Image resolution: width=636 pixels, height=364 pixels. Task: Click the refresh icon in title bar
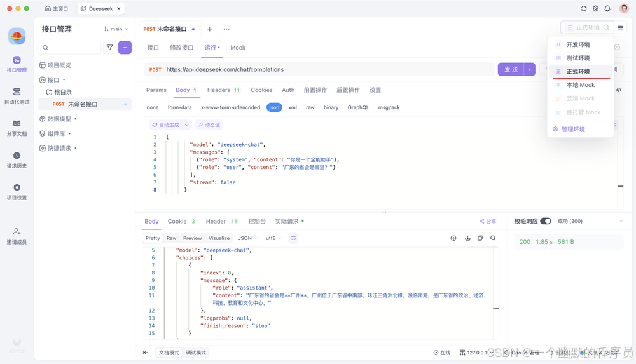(584, 8)
